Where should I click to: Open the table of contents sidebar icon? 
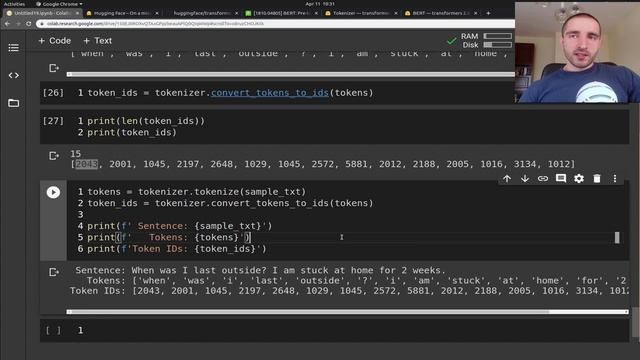13,48
